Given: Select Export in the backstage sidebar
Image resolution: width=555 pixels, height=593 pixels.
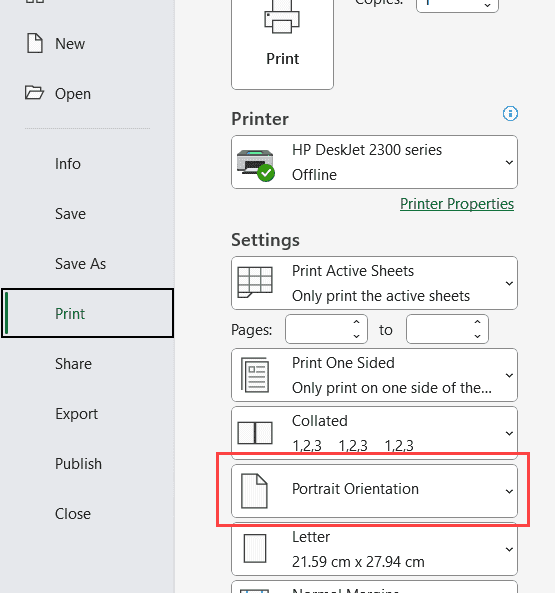Looking at the screenshot, I should tap(76, 414).
